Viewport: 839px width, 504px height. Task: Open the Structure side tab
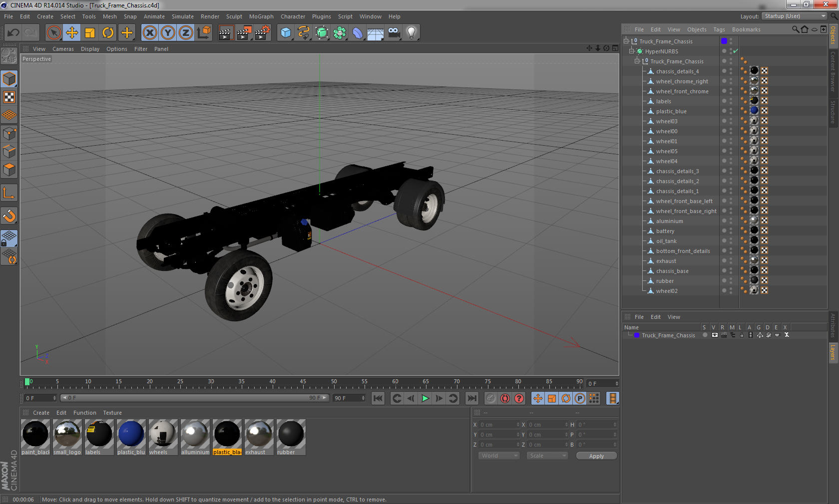(833, 112)
